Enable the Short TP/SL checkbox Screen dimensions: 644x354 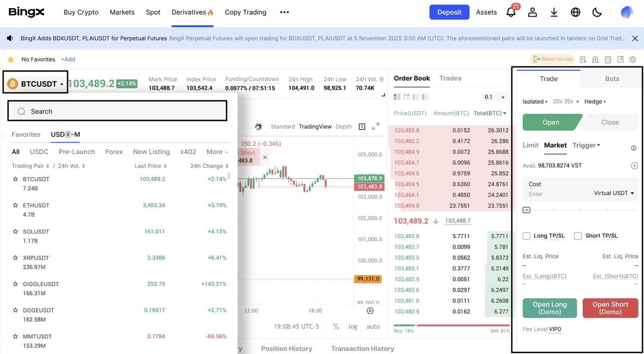click(578, 236)
